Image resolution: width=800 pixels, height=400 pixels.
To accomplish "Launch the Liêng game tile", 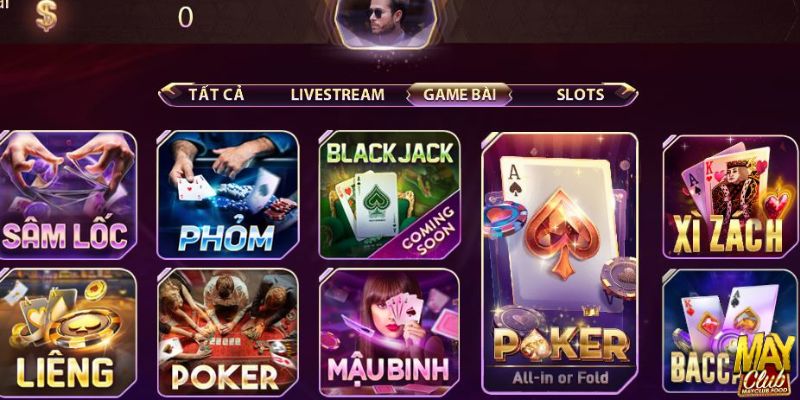I will 68,333.
